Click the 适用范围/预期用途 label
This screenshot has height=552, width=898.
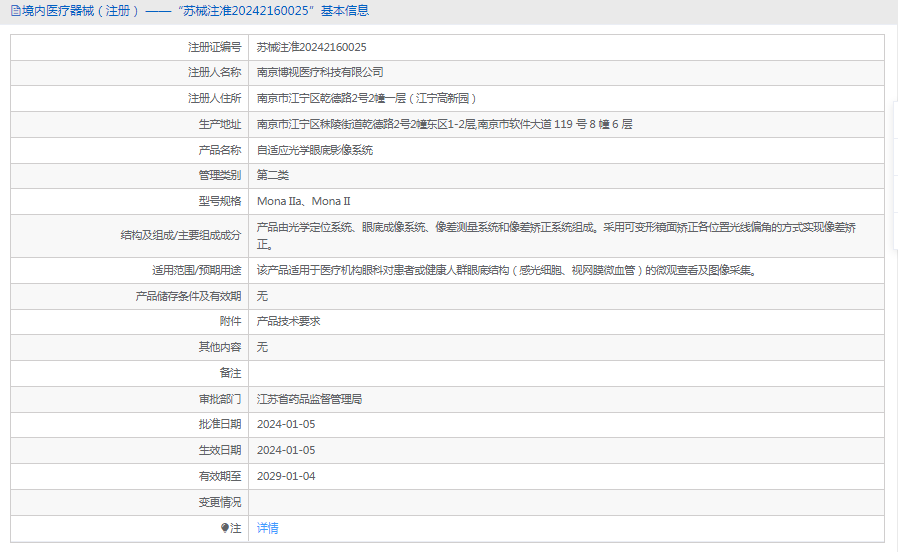coord(196,270)
